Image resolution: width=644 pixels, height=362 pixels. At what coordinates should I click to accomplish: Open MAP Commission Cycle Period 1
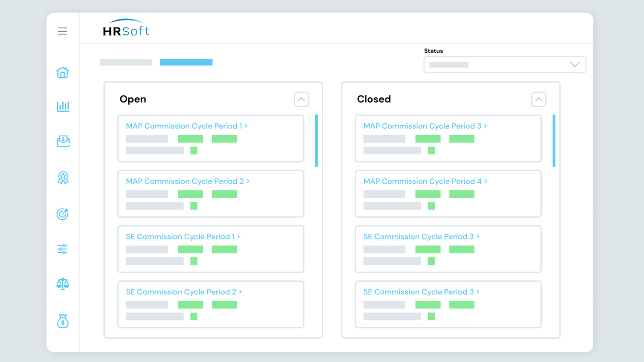186,126
